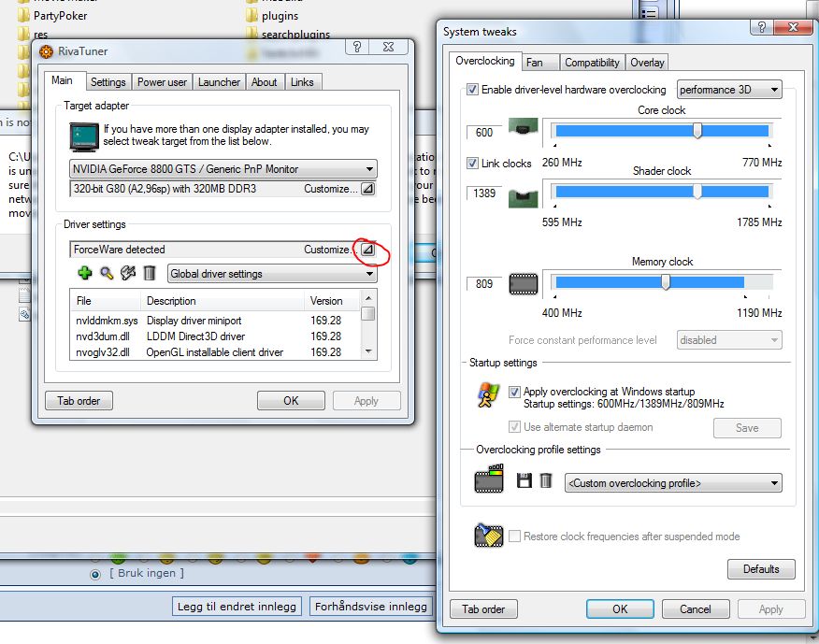
Task: Click the core clock GPU chip icon
Action: (x=523, y=127)
